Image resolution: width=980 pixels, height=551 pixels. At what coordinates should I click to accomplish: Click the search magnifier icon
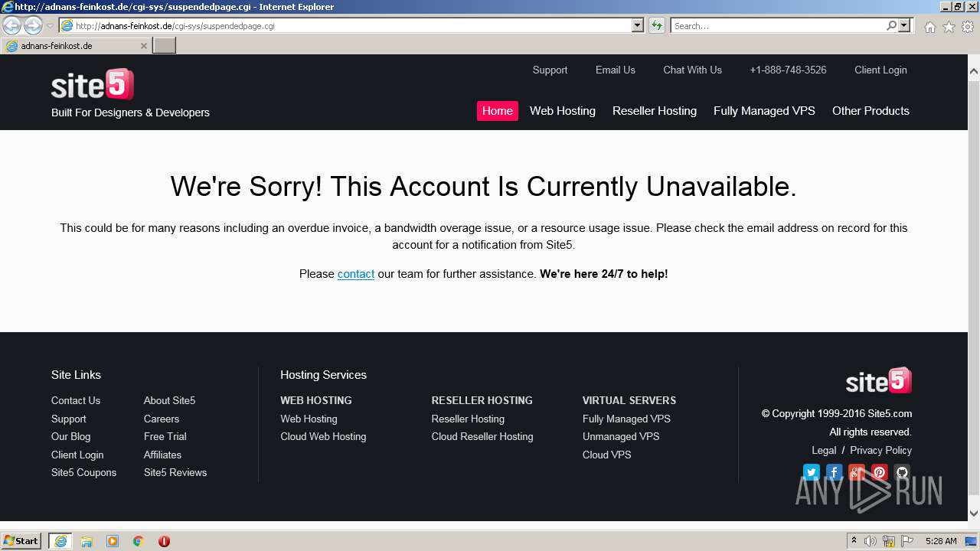(891, 26)
